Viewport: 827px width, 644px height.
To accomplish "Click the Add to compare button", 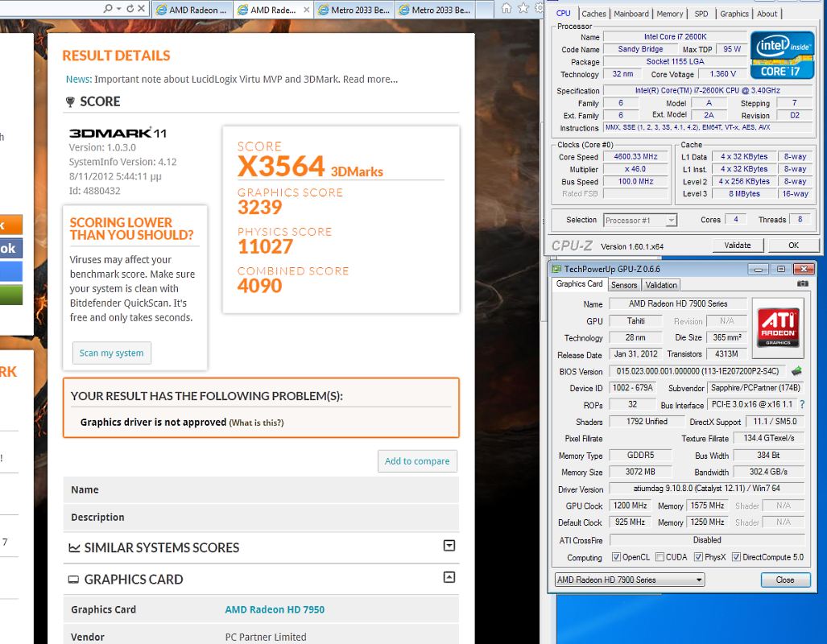I will tap(417, 461).
